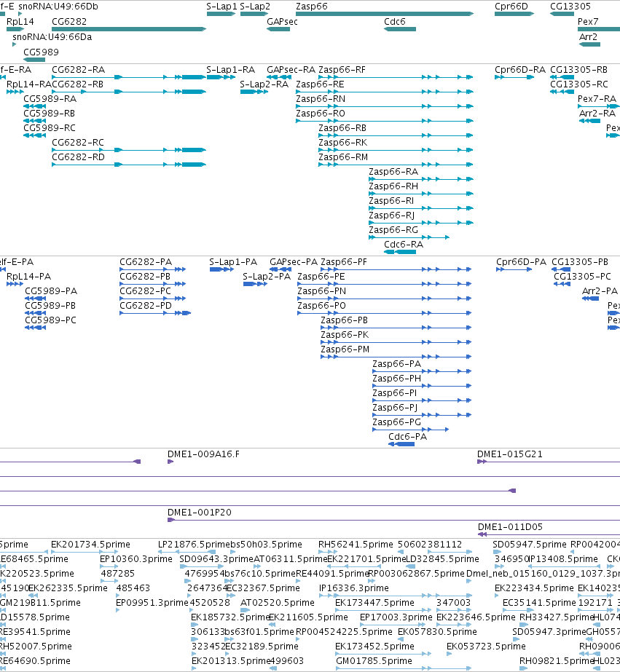Select the Zasp66 gene bar
This screenshot has width=620, height=672.
point(385,14)
